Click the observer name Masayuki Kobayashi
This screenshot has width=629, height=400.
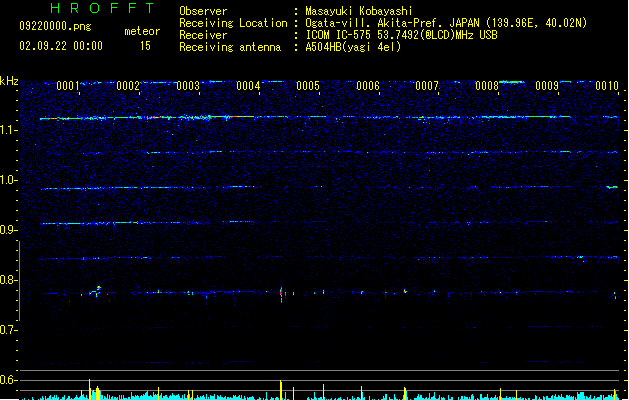[x=359, y=11]
